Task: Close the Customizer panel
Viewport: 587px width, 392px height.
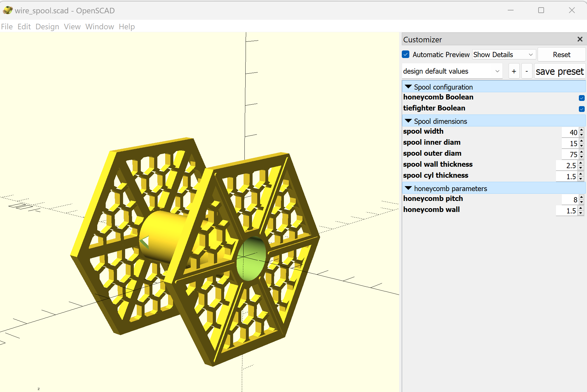Action: point(580,39)
